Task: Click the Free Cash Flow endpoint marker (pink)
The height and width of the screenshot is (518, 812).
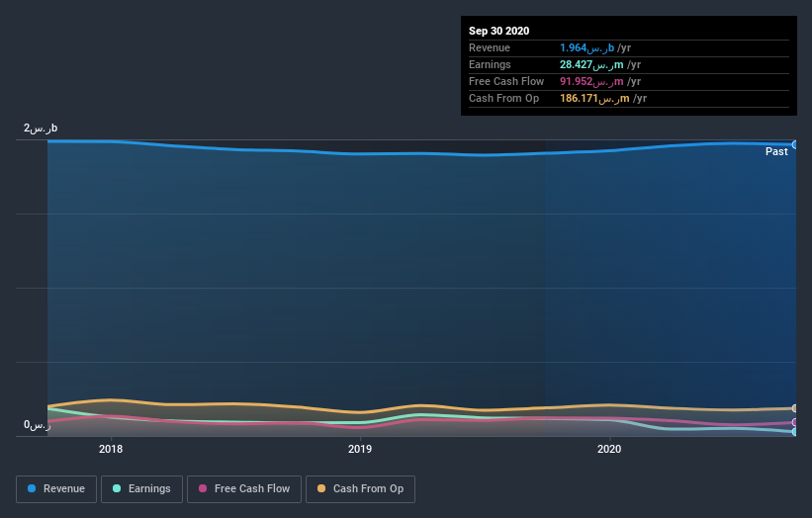Action: 795,422
